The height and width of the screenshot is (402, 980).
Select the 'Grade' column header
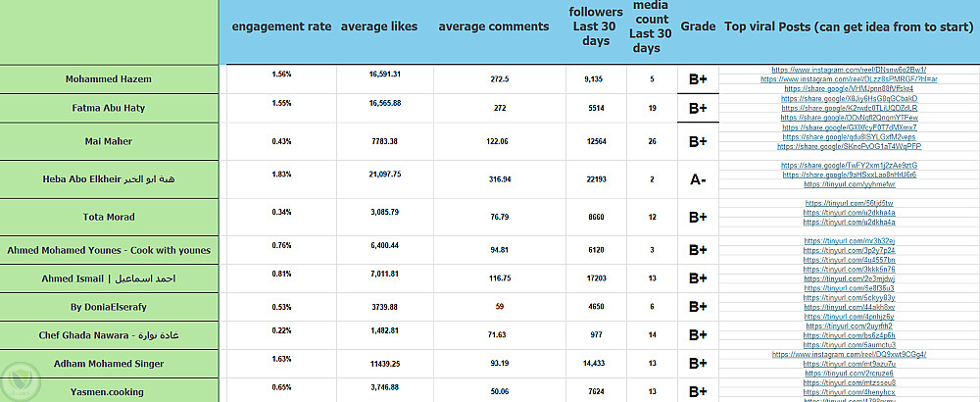(698, 26)
